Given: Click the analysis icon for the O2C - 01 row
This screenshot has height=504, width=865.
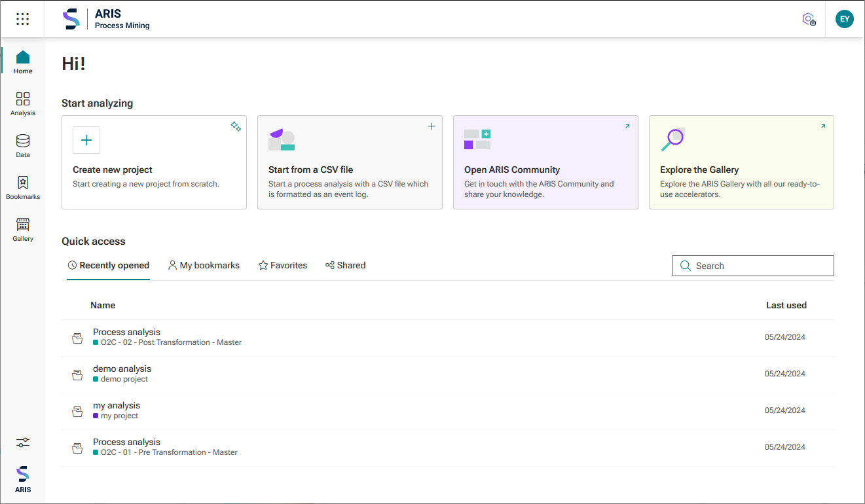Looking at the screenshot, I should 77,448.
